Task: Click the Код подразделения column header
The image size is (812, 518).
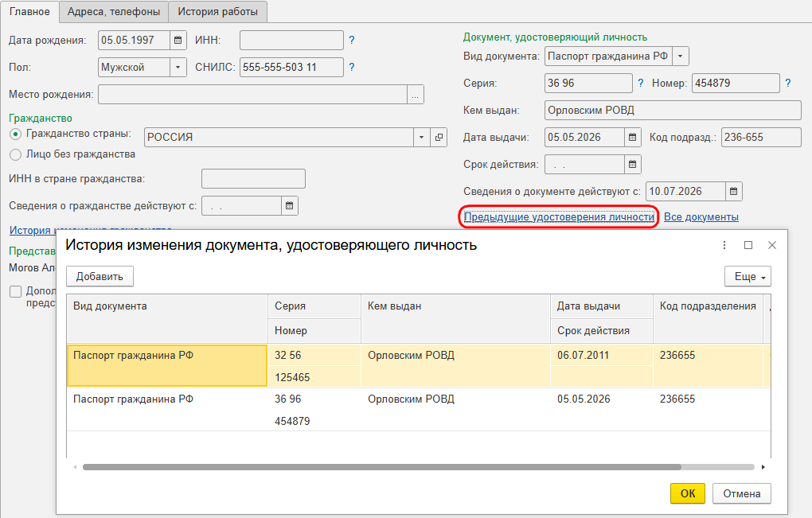Action: [708, 319]
